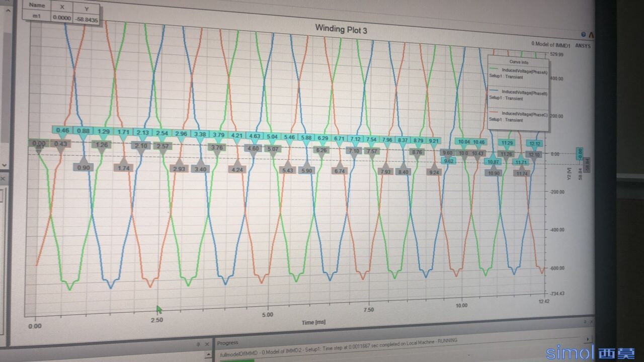Select the teal 0.88 time marker

pyautogui.click(x=83, y=131)
